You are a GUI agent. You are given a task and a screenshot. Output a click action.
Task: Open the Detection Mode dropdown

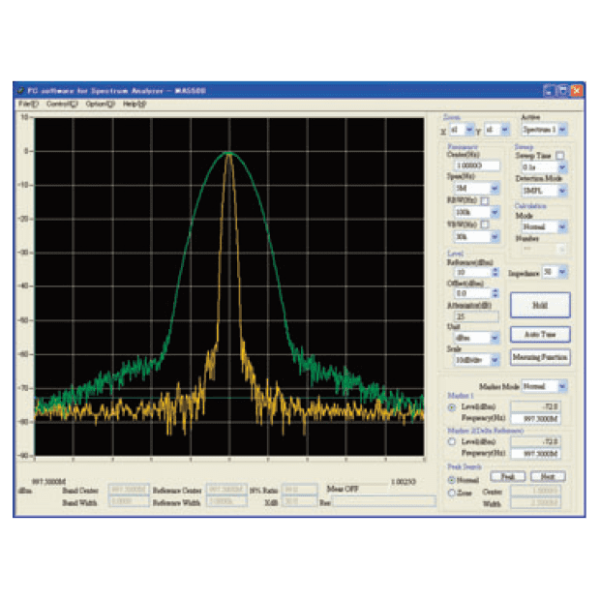(x=562, y=191)
